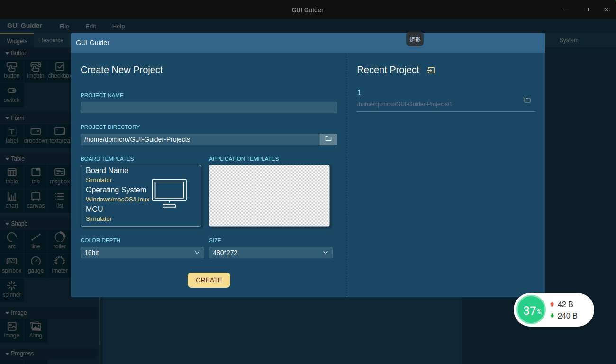Open recent project 1 via folder icon
The image size is (616, 364).
[527, 100]
